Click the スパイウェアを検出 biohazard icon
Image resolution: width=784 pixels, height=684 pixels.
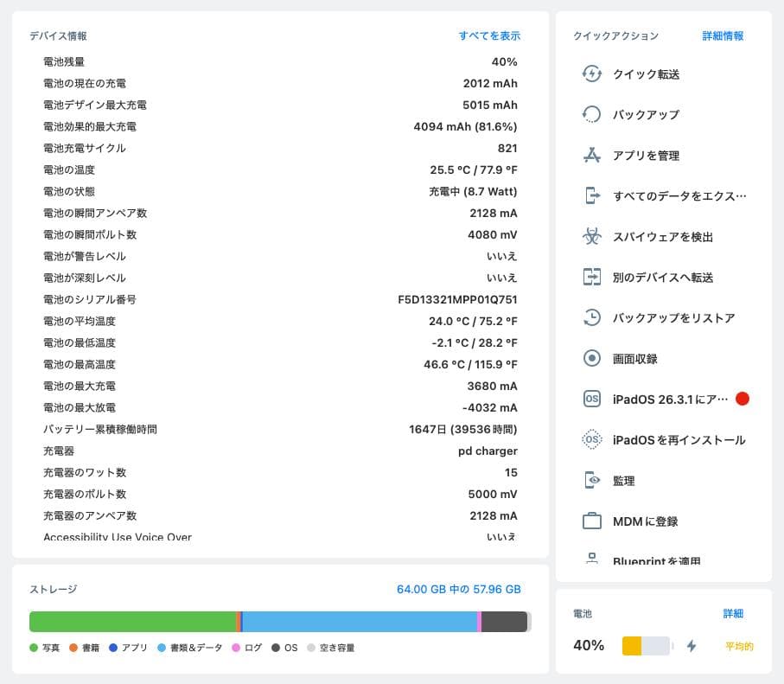click(591, 236)
